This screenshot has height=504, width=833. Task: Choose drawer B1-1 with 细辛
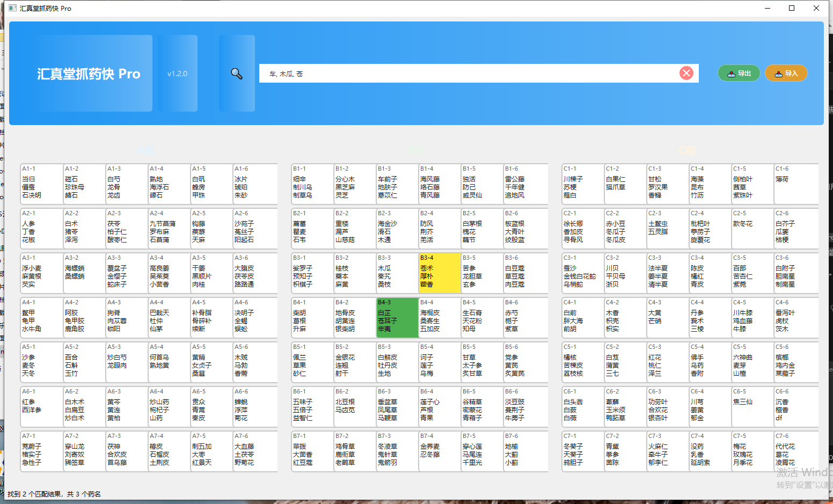click(312, 184)
